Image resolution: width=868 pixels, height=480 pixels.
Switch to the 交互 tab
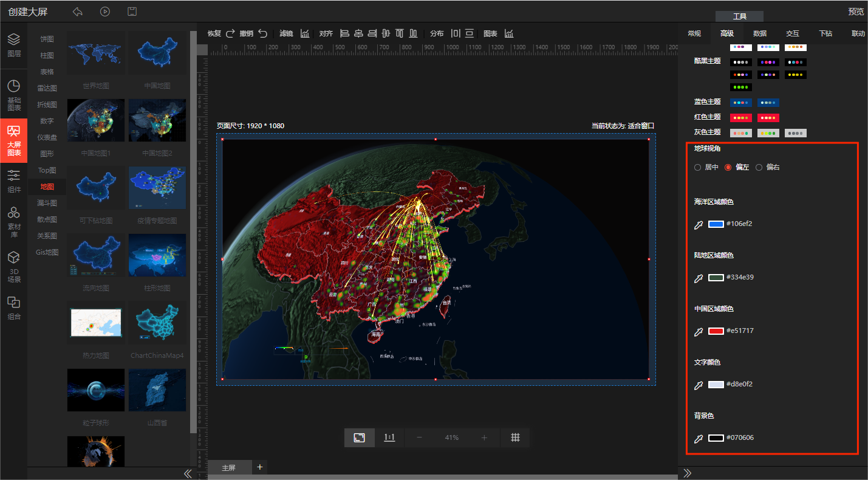point(792,33)
